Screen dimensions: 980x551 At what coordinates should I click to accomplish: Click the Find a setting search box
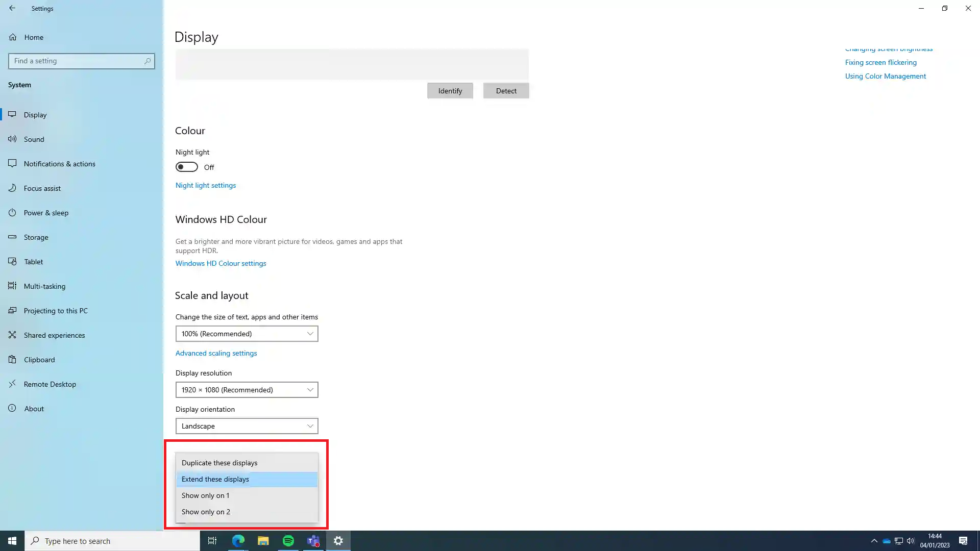pyautogui.click(x=82, y=61)
